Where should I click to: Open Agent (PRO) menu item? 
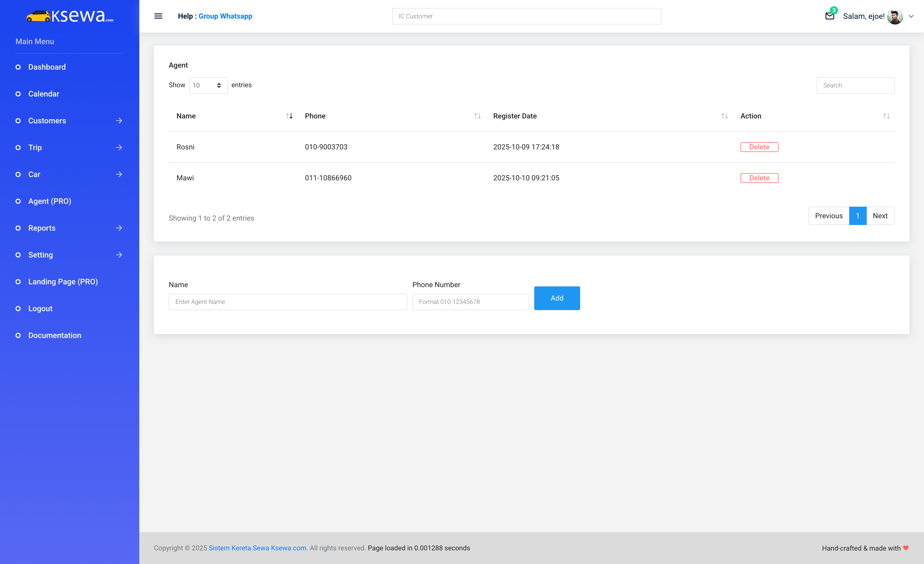[x=50, y=202]
